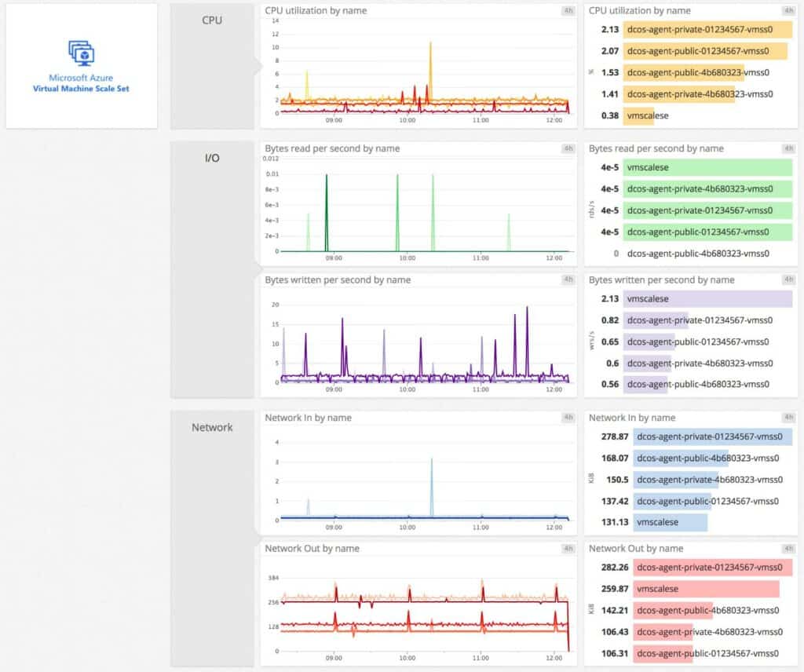Viewport: 804px width, 672px height.
Task: Select Bytes written bar dcos-agent-public-4b680323-vmss0 0.56
Action: tap(645, 384)
